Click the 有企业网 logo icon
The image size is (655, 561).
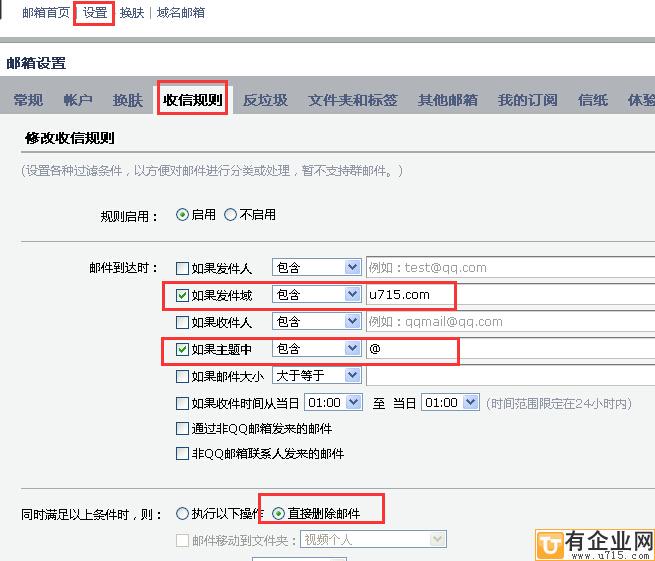[x=552, y=542]
